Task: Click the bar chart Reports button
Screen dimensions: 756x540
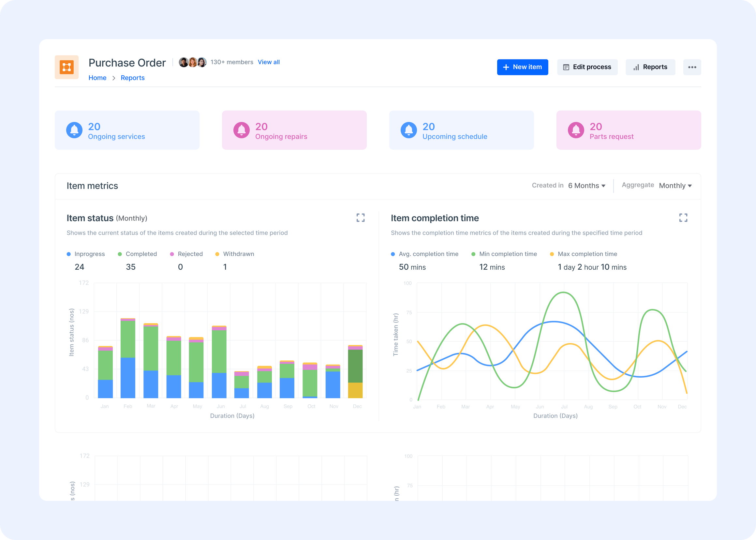Action: tap(650, 67)
